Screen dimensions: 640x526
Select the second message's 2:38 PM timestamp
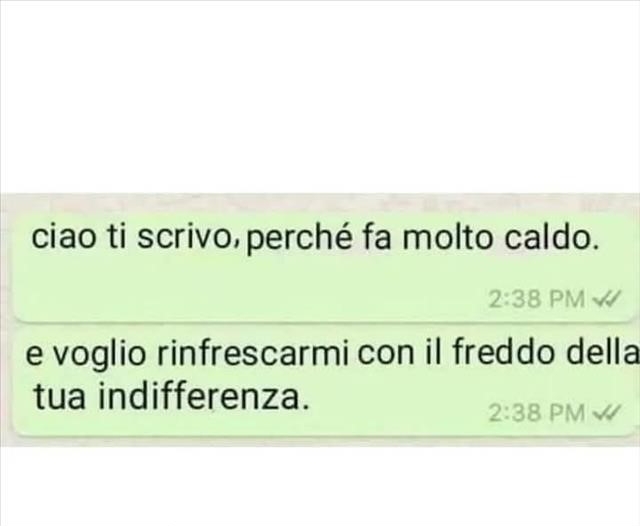[538, 413]
